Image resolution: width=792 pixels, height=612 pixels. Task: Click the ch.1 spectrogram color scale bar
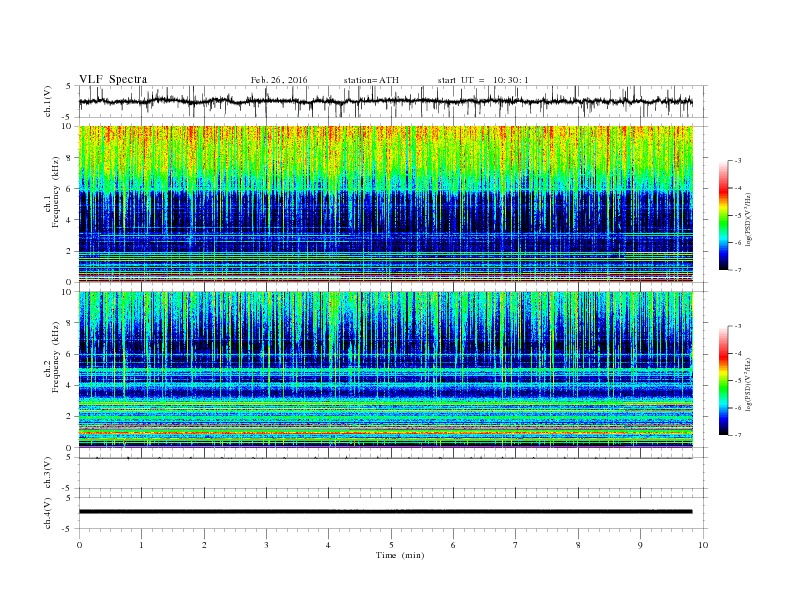tap(724, 215)
